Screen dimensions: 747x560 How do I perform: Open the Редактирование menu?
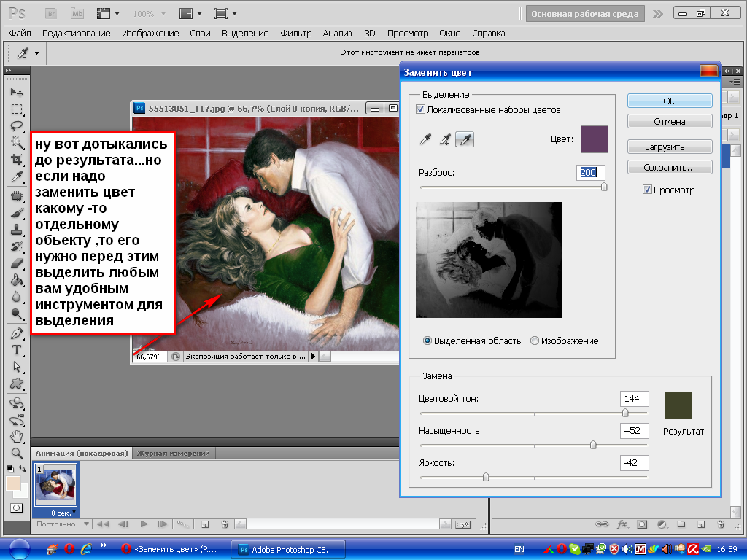point(76,34)
